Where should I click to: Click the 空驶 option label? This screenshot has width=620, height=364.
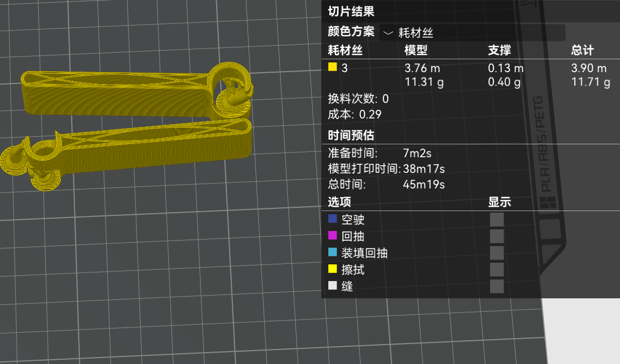(353, 220)
